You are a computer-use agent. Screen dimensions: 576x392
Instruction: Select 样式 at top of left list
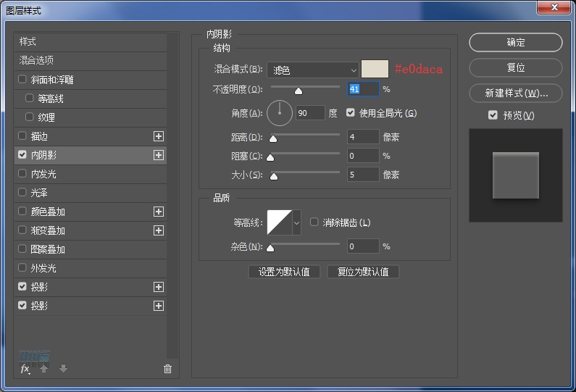pyautogui.click(x=28, y=42)
